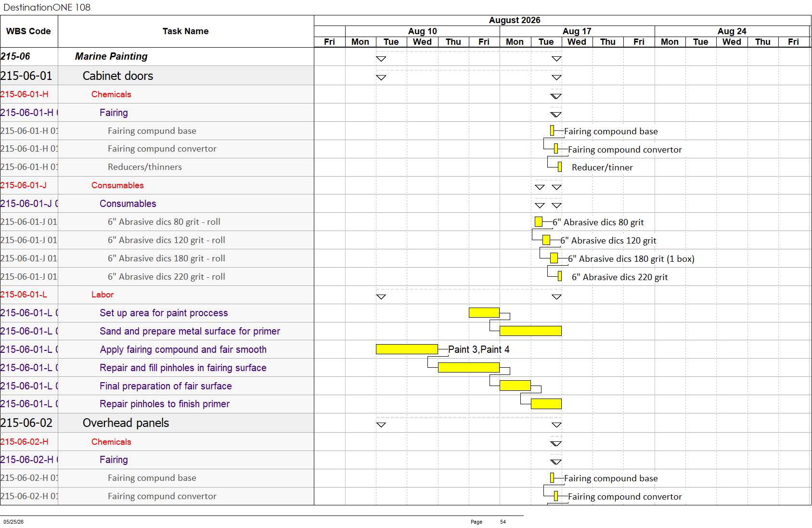The image size is (812, 528).
Task: Select Fairing compund base under Cabinet doors
Action: 152,131
